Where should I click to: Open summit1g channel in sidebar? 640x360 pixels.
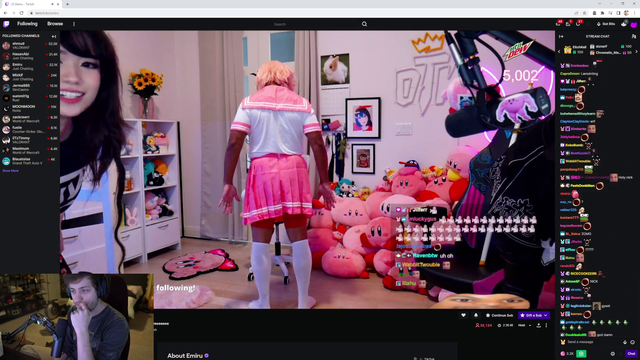click(30, 98)
